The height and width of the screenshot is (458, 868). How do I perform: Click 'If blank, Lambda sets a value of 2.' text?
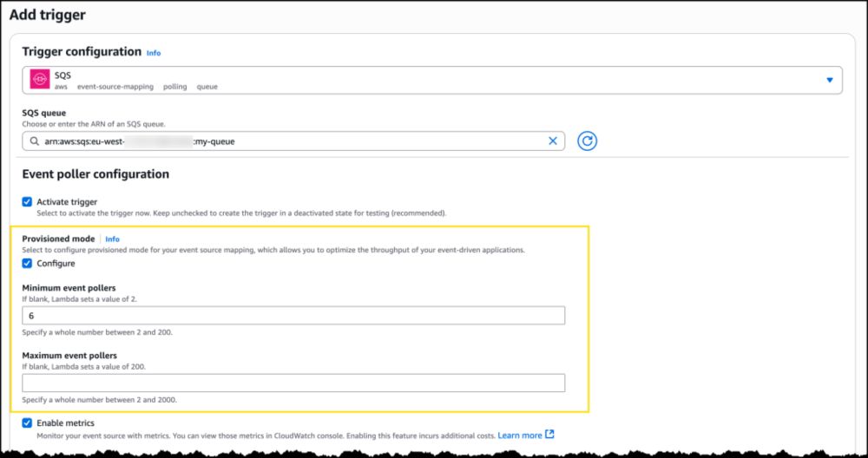(x=79, y=298)
